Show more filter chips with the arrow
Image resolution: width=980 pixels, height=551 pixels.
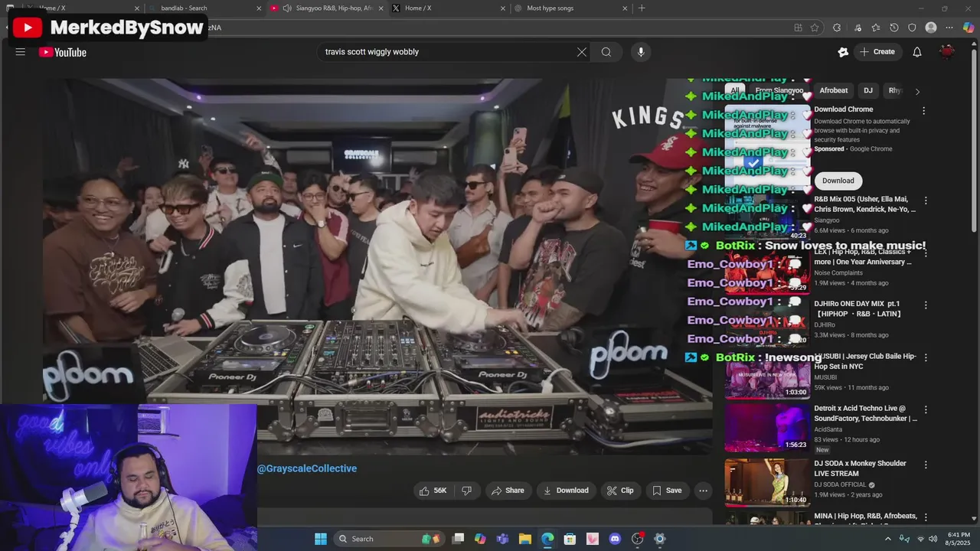[917, 91]
